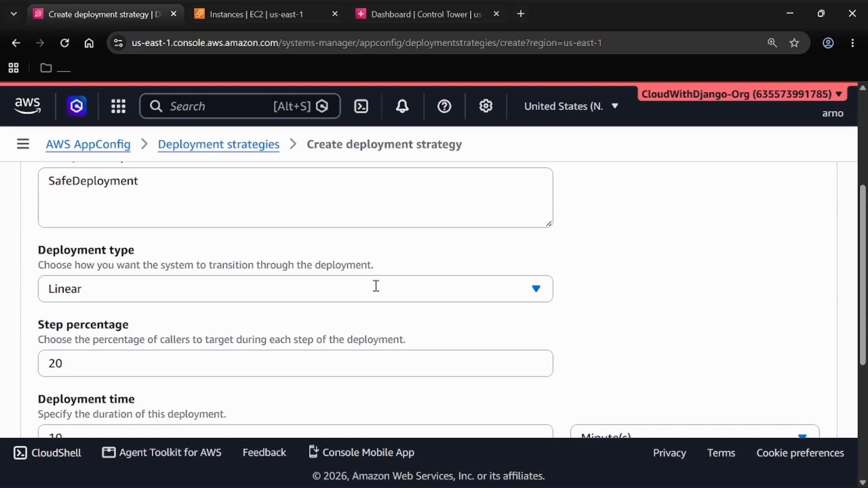This screenshot has height=488, width=868.
Task: Expand the Minute(s) time unit dropdown
Action: (x=695, y=432)
